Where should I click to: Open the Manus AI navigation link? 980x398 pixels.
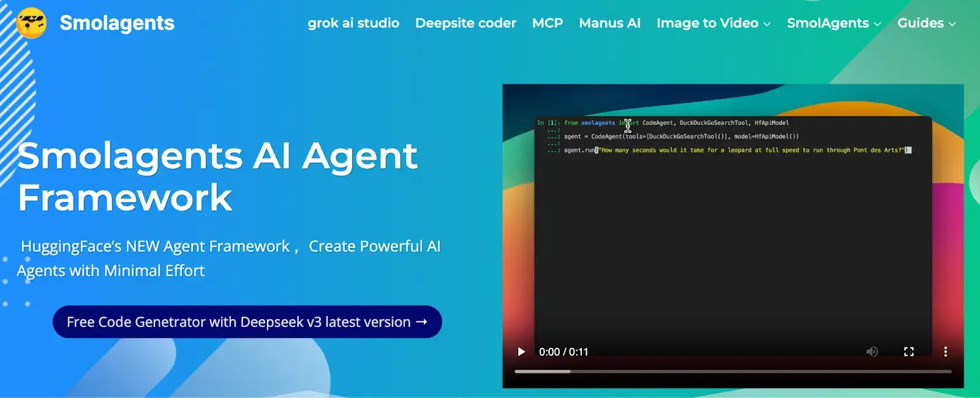point(609,23)
